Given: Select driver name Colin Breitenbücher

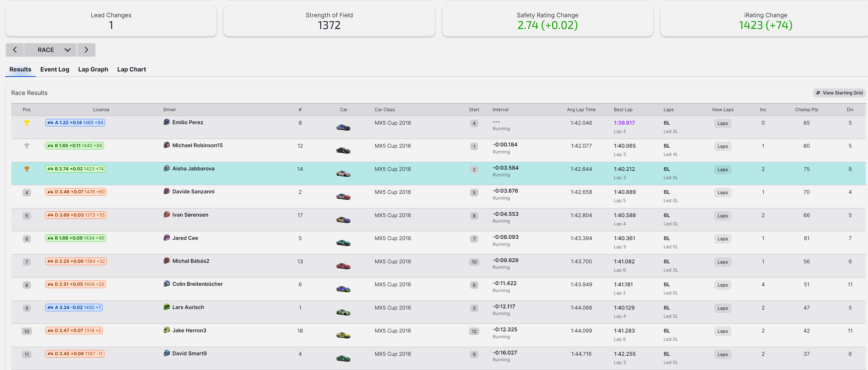Looking at the screenshot, I should [197, 284].
